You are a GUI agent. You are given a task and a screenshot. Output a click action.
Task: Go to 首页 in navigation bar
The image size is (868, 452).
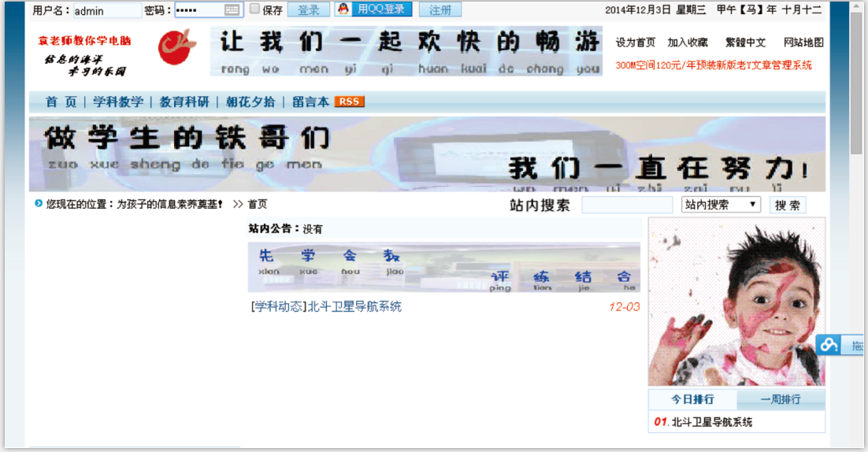tap(61, 102)
